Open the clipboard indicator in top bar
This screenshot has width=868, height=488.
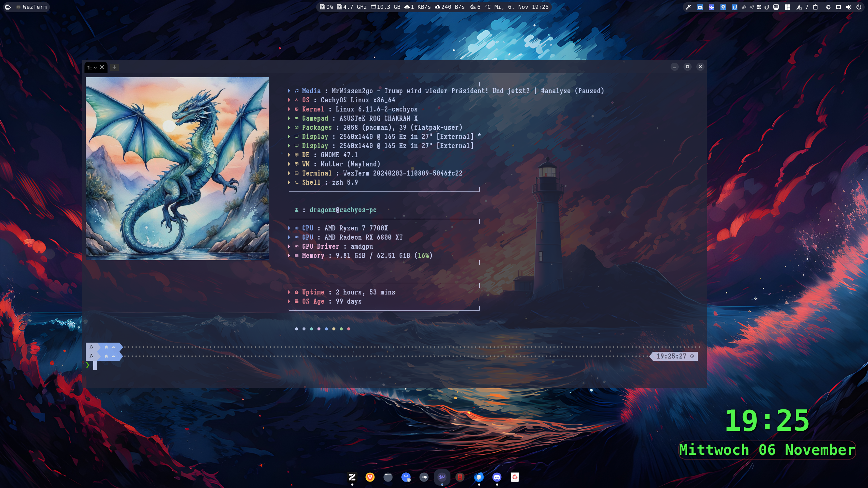click(815, 7)
